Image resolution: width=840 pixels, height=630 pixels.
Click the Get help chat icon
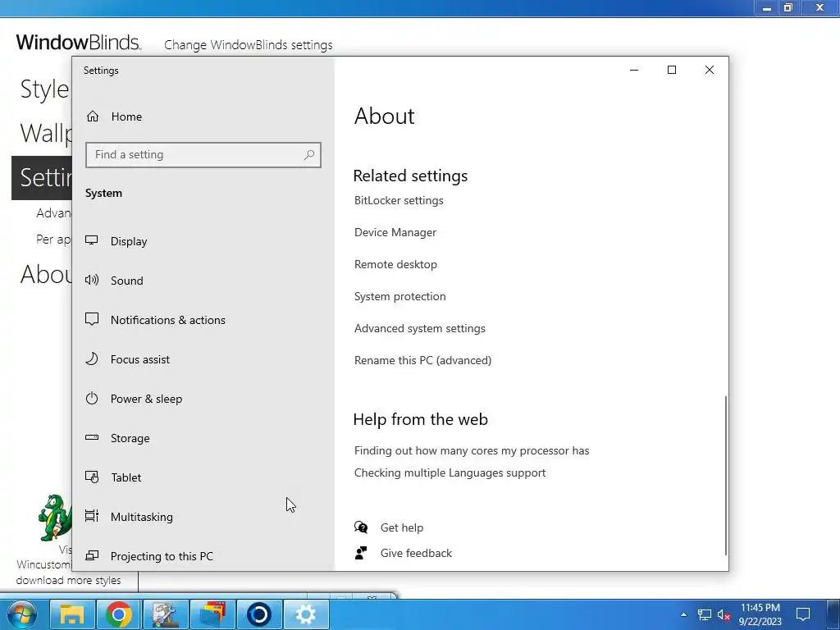(x=361, y=527)
